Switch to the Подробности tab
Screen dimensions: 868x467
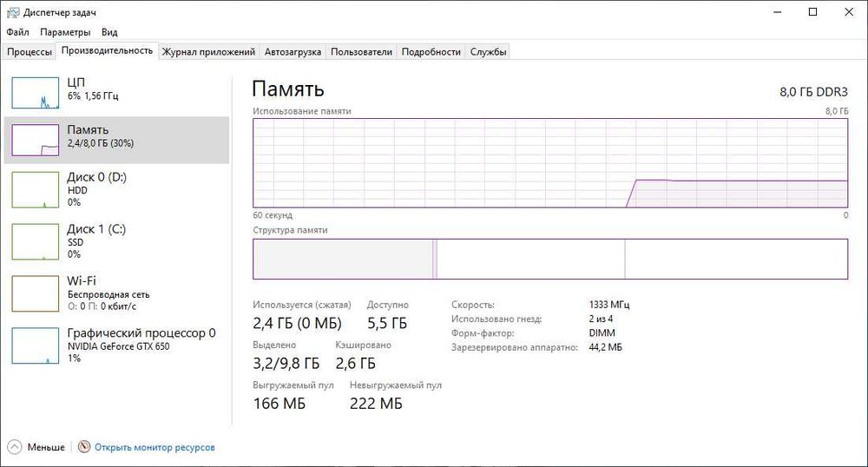point(431,51)
